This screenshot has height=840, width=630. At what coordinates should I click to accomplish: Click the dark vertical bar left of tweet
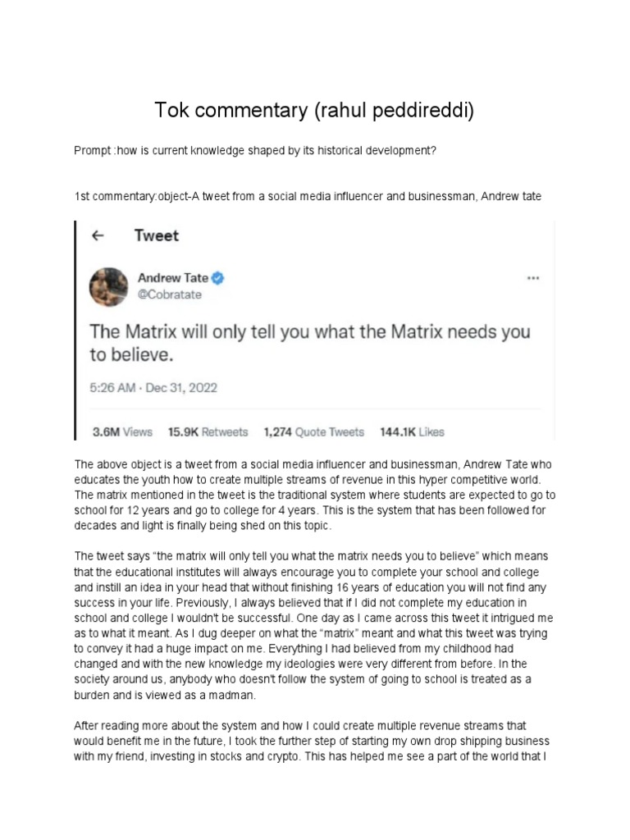click(75, 330)
